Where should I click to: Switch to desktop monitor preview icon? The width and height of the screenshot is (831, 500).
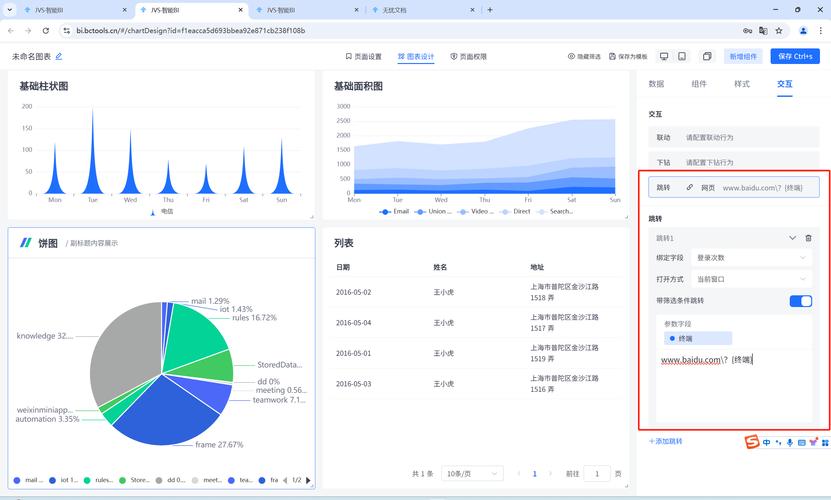click(664, 56)
